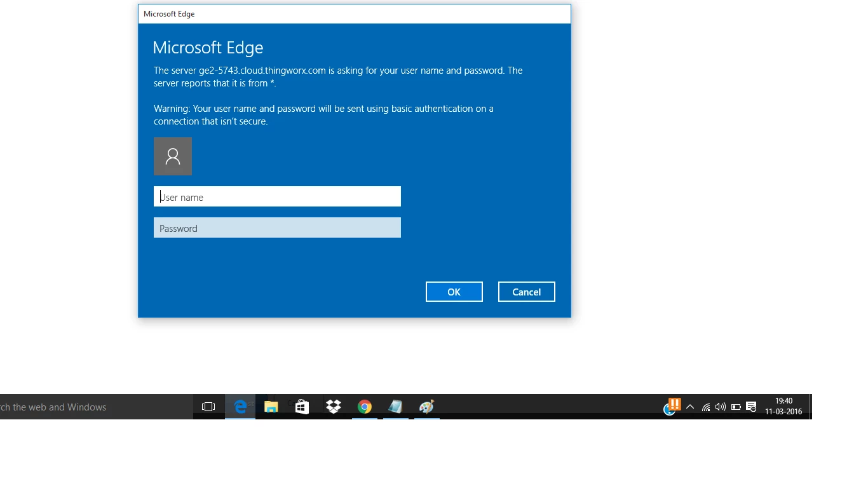This screenshot has height=488, width=868.
Task: Switch to Google Chrome in taskbar
Action: (365, 407)
